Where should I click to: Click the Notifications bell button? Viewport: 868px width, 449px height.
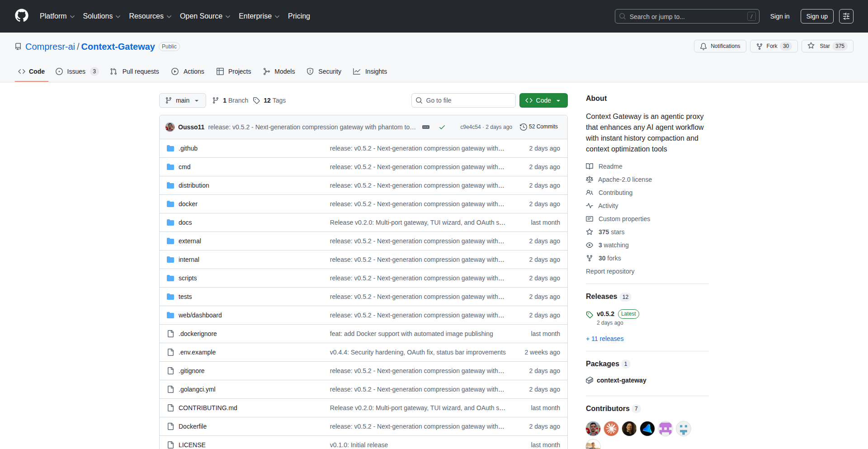pos(720,46)
